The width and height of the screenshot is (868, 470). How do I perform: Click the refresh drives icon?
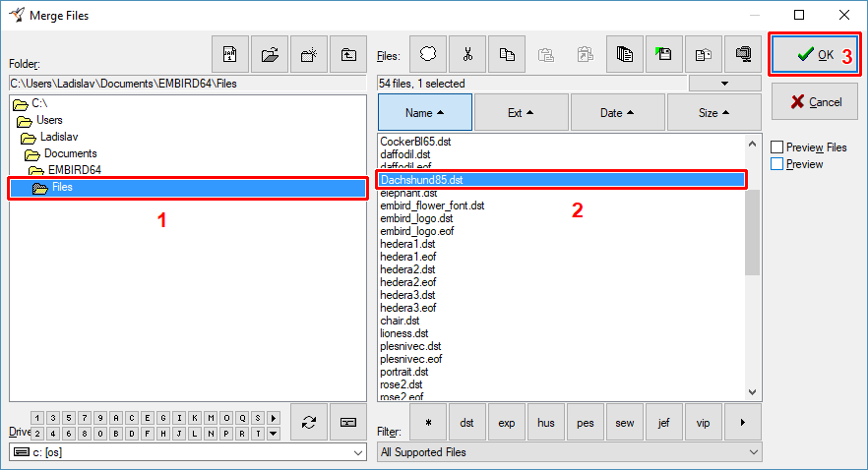pyautogui.click(x=308, y=422)
